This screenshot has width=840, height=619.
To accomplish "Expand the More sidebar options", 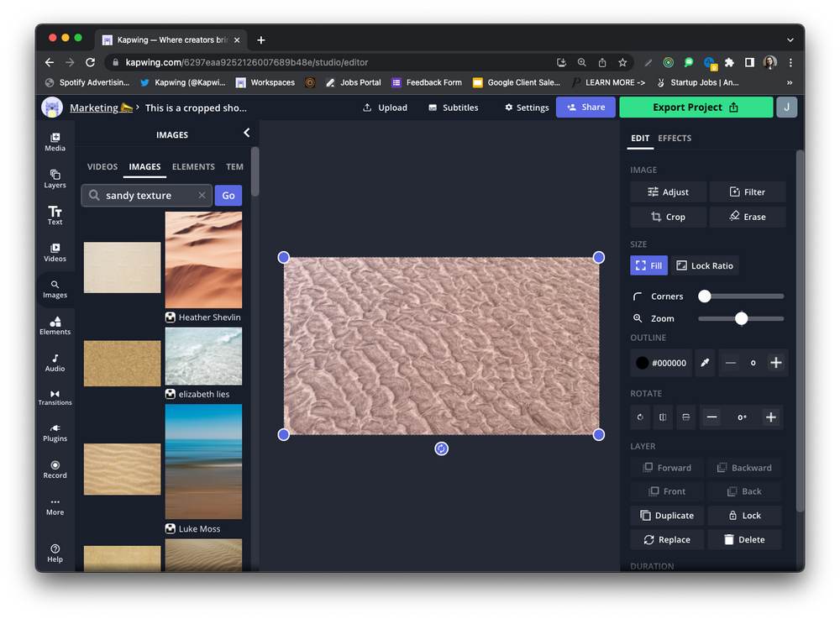I will coord(55,506).
